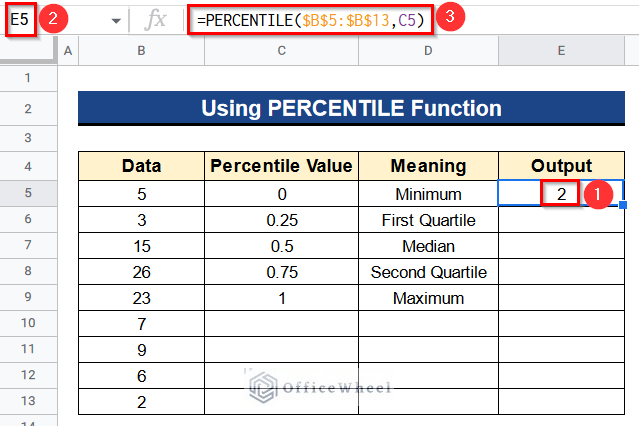Select row 5 header
The height and width of the screenshot is (426, 639).
(28, 193)
